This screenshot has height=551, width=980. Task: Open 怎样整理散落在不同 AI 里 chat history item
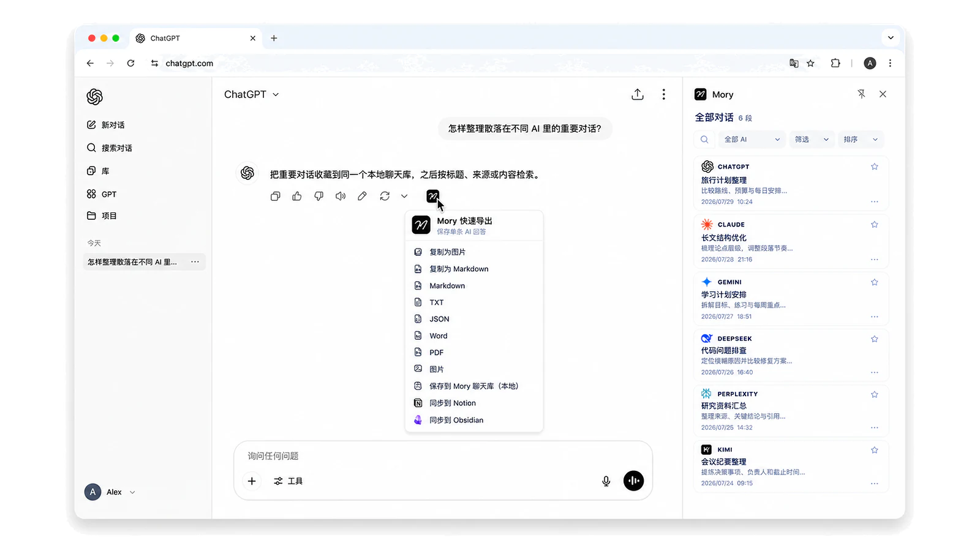pos(145,262)
